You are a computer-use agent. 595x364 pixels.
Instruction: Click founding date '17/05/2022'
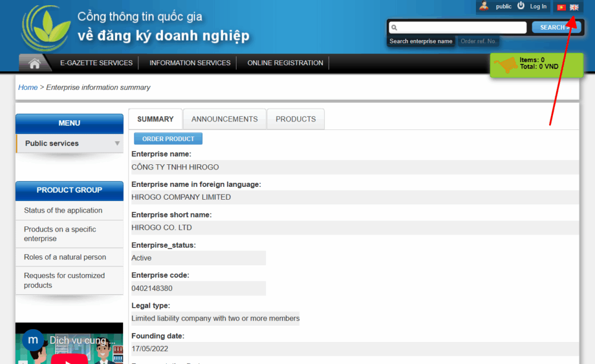150,349
